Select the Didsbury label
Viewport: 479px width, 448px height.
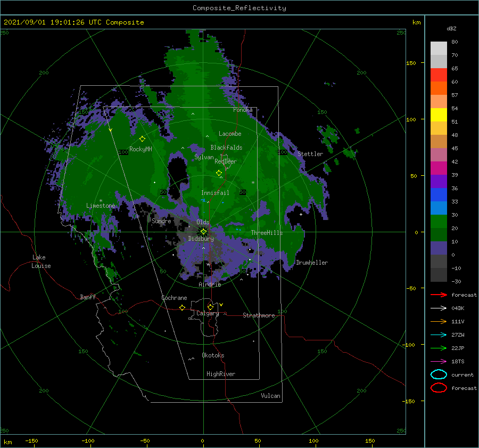(201, 239)
